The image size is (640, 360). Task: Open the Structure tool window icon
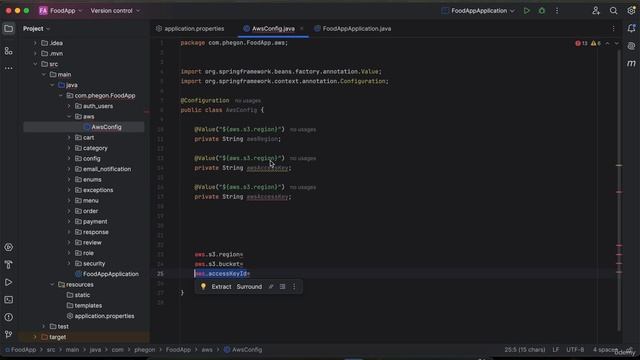pos(8,51)
